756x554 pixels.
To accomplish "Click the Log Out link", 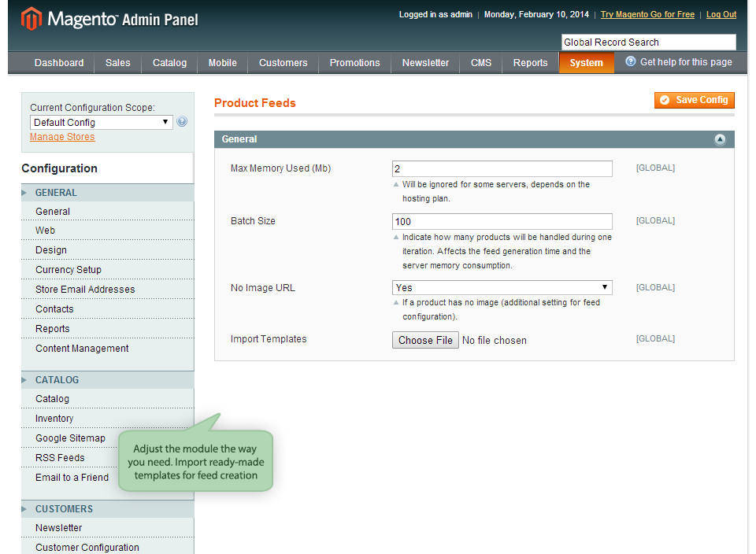I will click(721, 14).
